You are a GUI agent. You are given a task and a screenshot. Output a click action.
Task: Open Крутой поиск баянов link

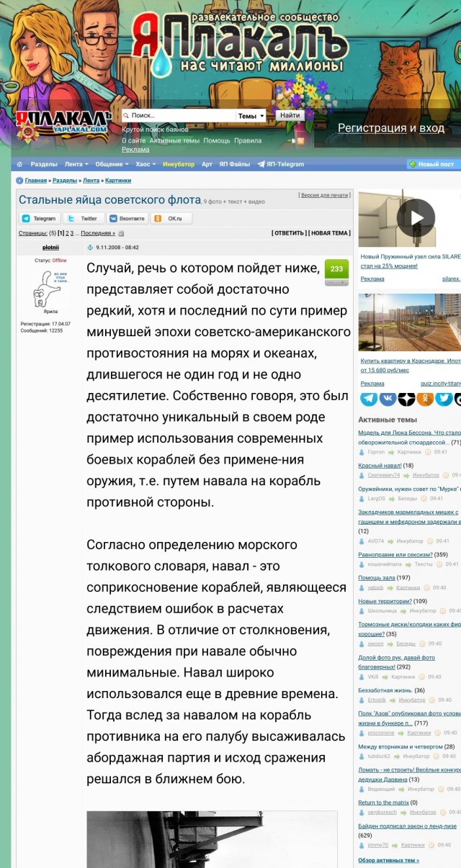click(155, 130)
